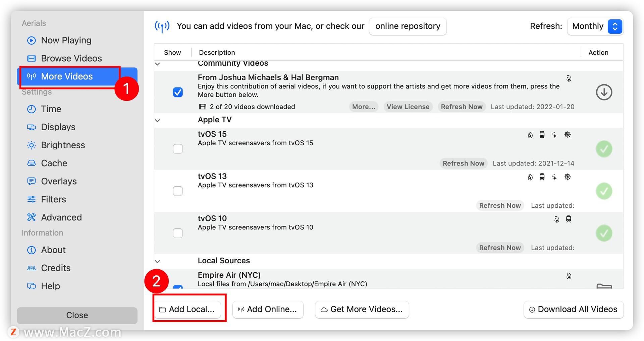
Task: Click Get More Videos... button
Action: (x=362, y=310)
